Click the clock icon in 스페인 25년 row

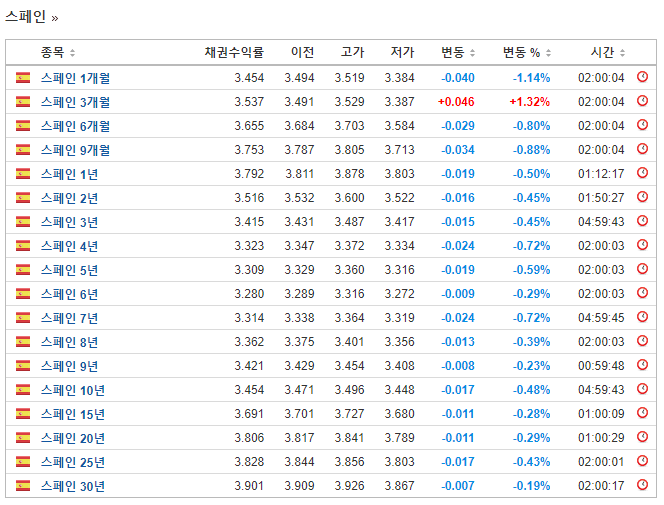(x=642, y=461)
